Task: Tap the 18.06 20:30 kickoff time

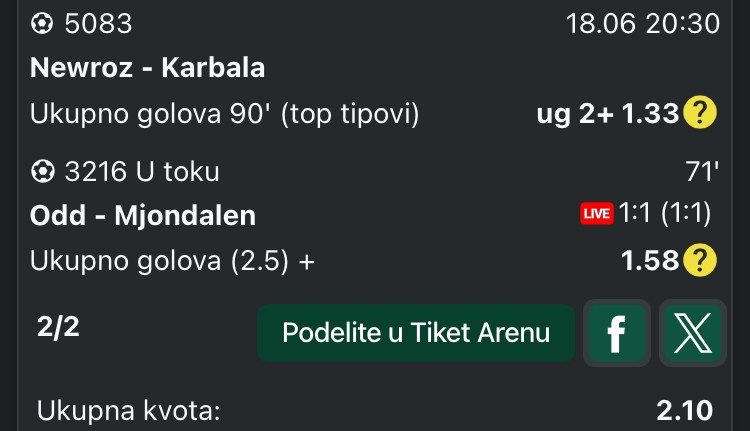Action: point(642,23)
